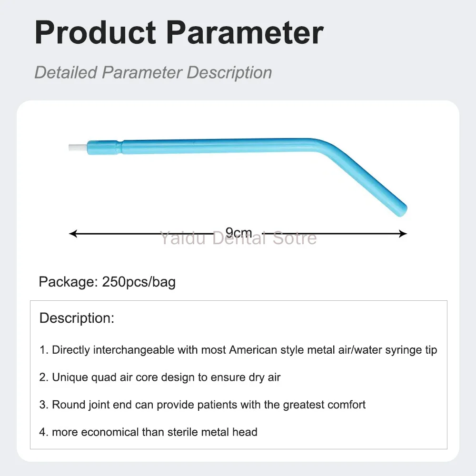
Task: Click the Description: label
Action: click(x=77, y=318)
